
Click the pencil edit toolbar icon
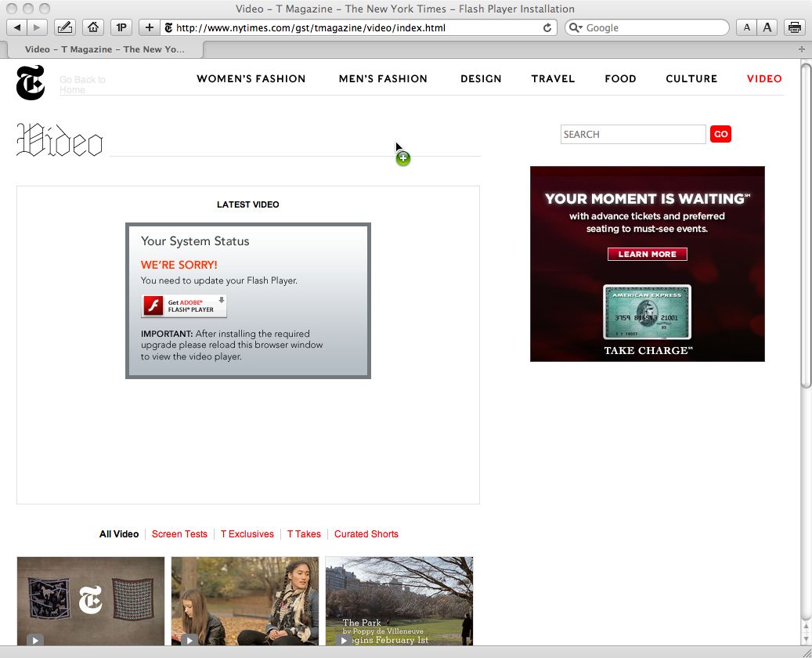(65, 27)
